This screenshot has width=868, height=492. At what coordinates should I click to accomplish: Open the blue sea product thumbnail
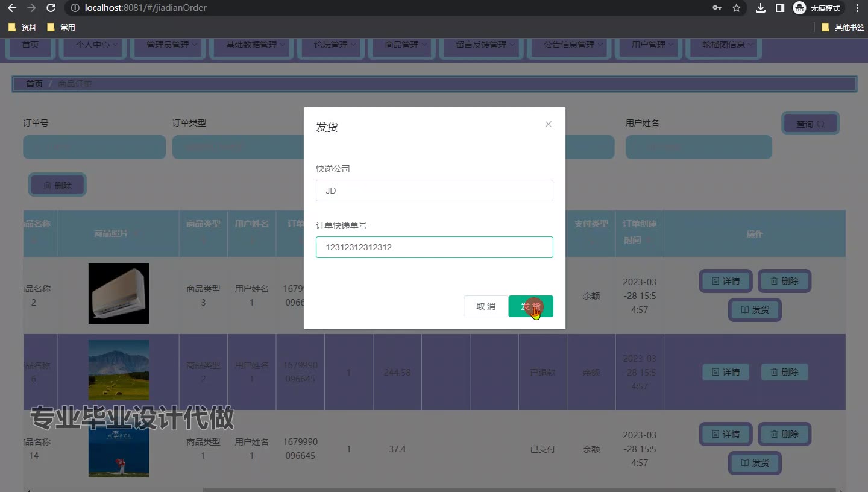click(x=119, y=447)
